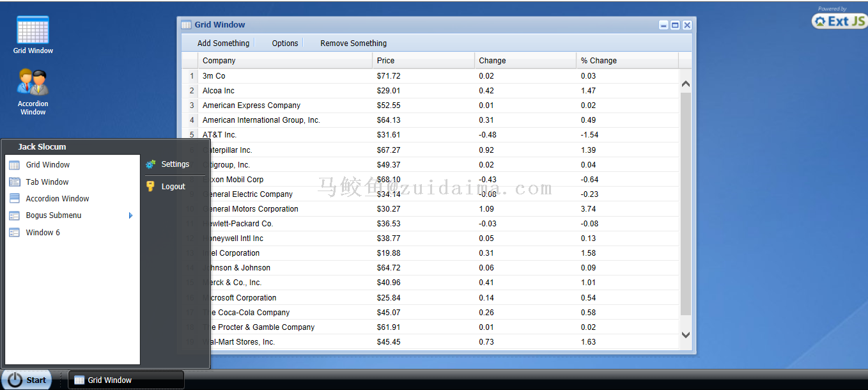Image resolution: width=868 pixels, height=390 pixels.
Task: Click the change value 0.73
Action: 486,342
